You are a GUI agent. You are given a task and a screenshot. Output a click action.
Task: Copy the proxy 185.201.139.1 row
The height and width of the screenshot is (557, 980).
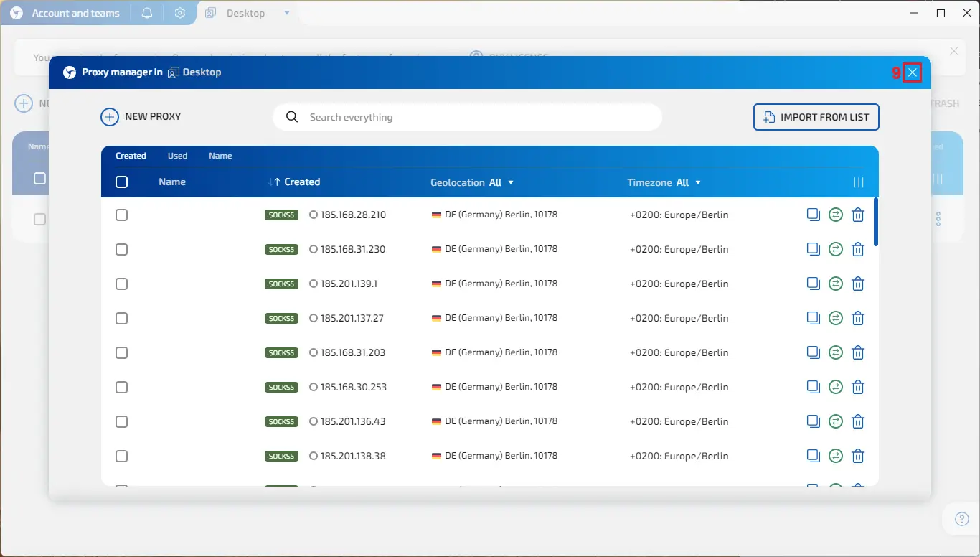[813, 284]
